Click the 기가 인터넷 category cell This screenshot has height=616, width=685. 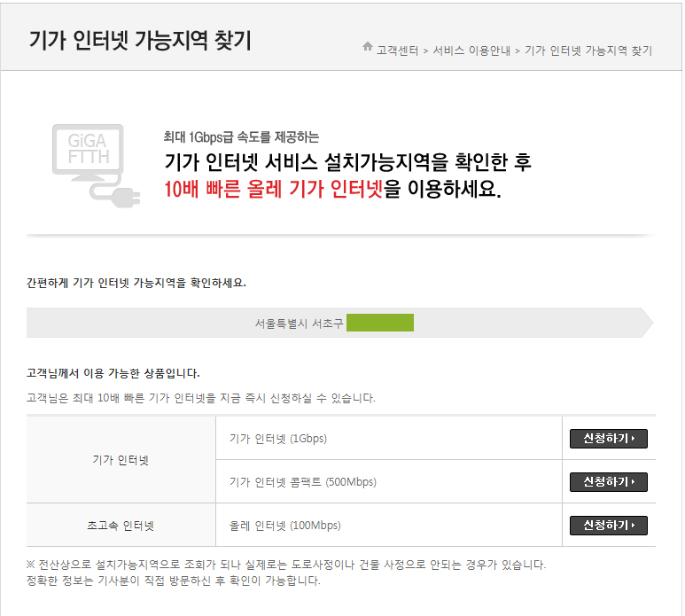click(121, 460)
